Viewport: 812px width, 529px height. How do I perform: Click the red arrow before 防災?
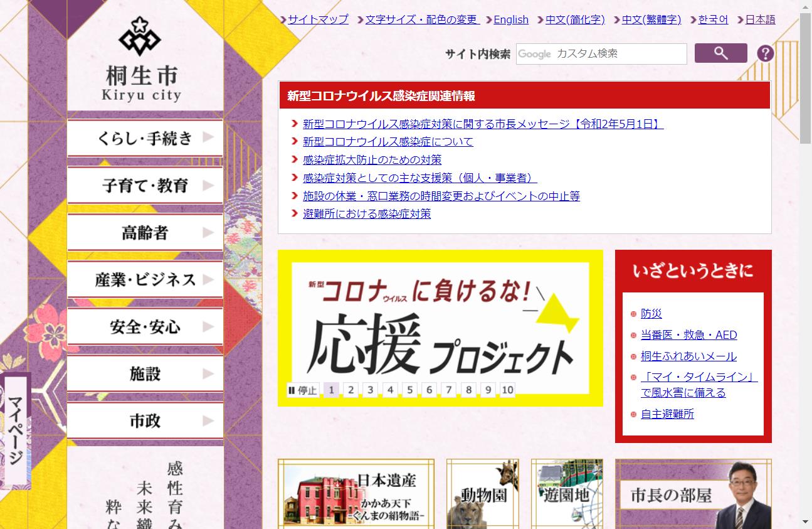(632, 314)
